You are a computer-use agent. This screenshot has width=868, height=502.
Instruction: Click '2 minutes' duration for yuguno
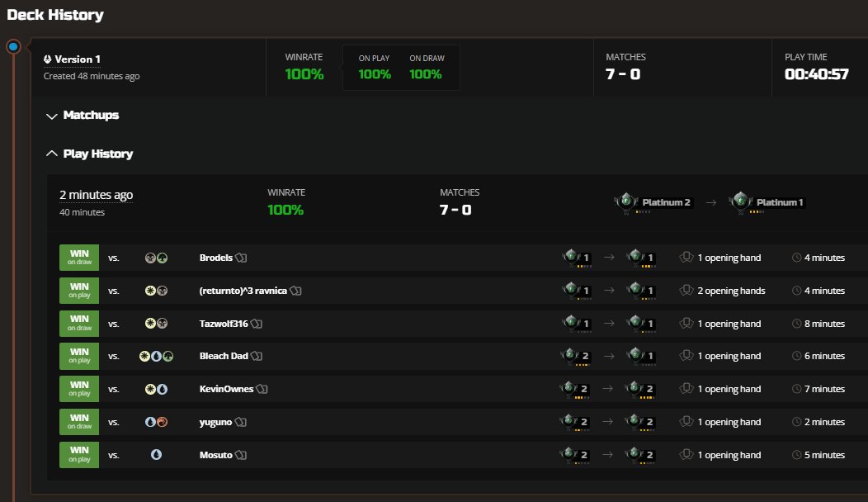(824, 422)
